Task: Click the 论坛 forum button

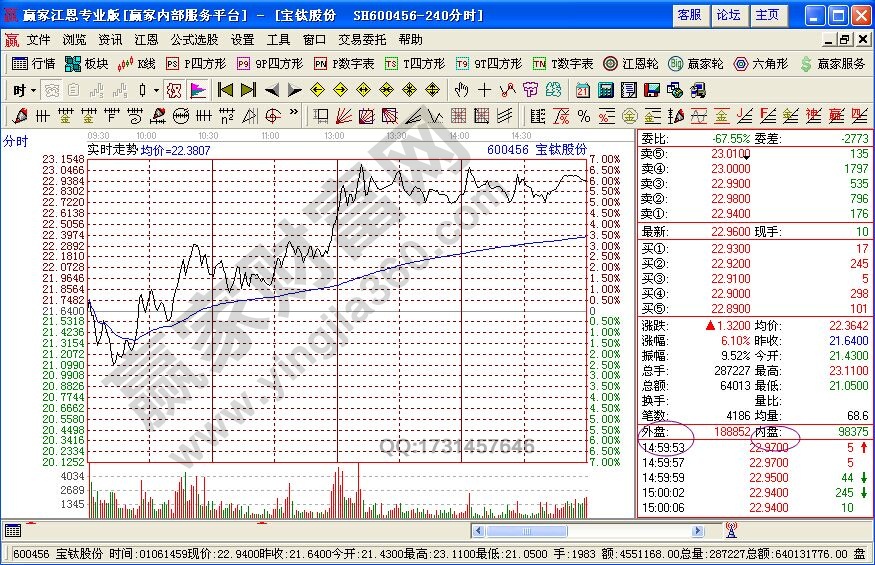Action: pos(728,15)
